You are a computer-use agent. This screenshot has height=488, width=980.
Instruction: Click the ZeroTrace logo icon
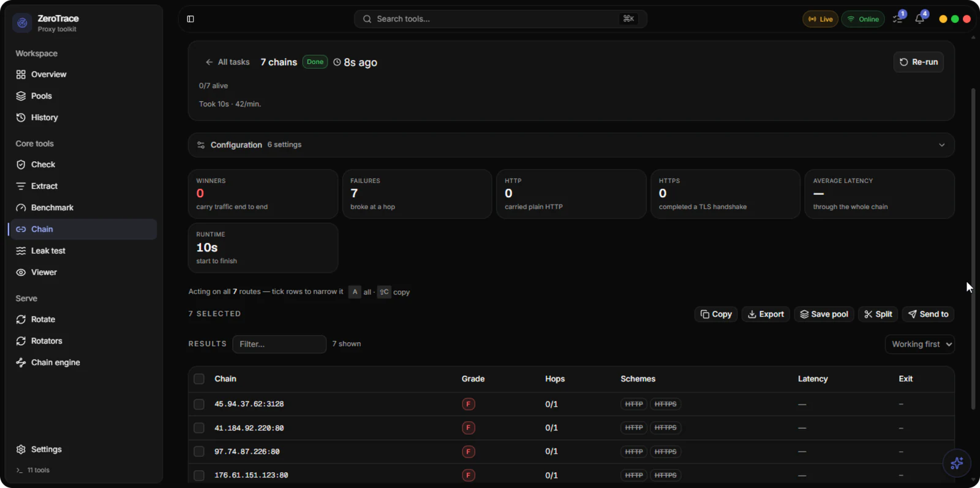(x=22, y=23)
